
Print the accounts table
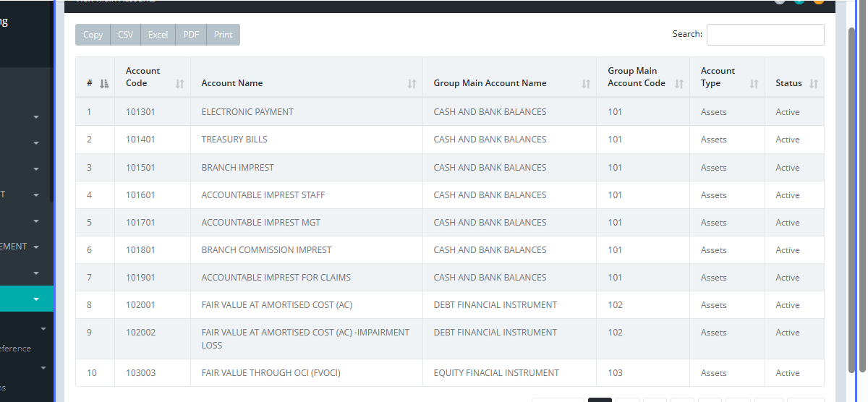click(224, 35)
